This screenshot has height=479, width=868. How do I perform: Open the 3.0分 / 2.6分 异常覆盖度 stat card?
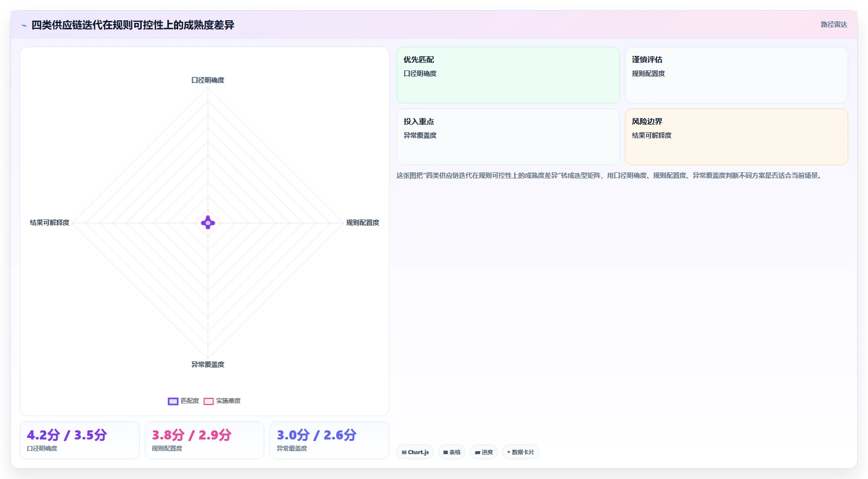coord(329,440)
